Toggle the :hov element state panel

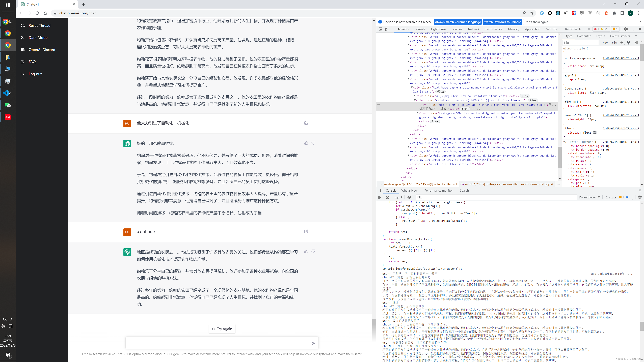pos(604,43)
